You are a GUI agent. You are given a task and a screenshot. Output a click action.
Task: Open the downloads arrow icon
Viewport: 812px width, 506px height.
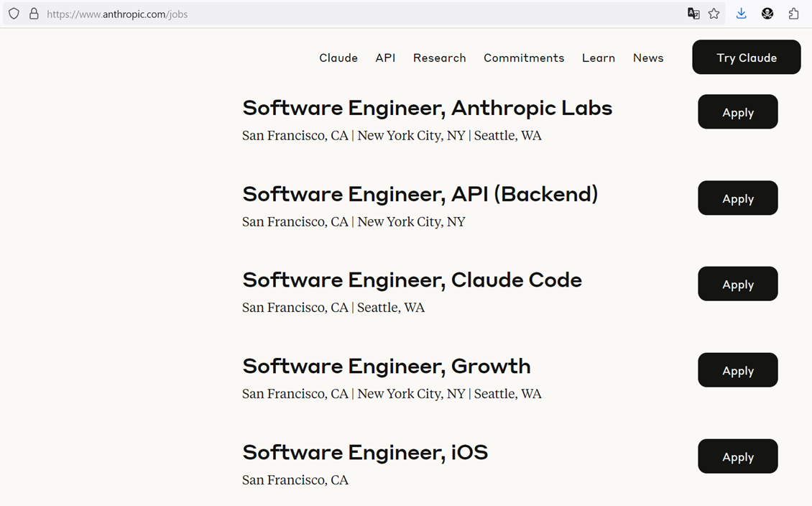(742, 14)
